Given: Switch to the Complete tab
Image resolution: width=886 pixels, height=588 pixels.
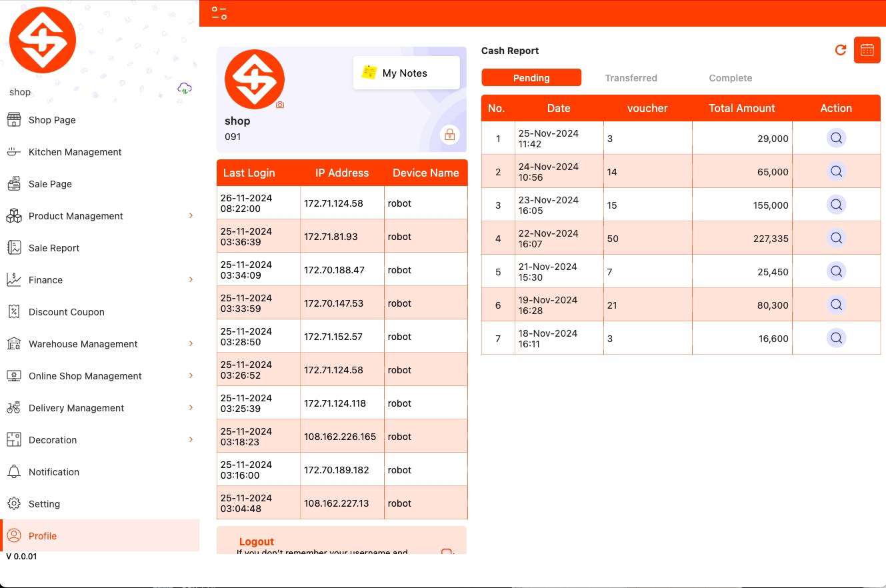Looking at the screenshot, I should 731,78.
